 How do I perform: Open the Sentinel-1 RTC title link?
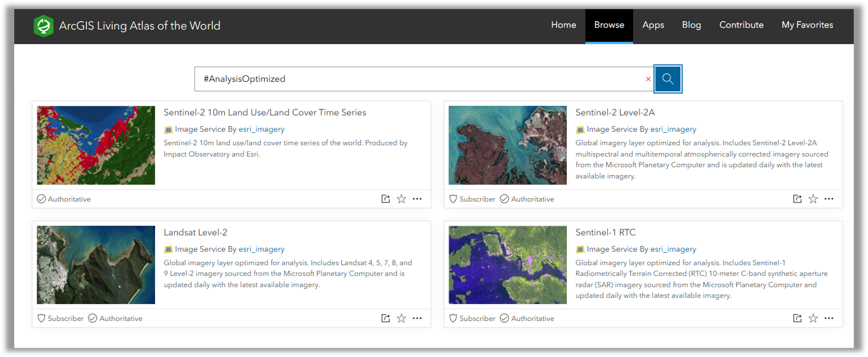tap(605, 232)
